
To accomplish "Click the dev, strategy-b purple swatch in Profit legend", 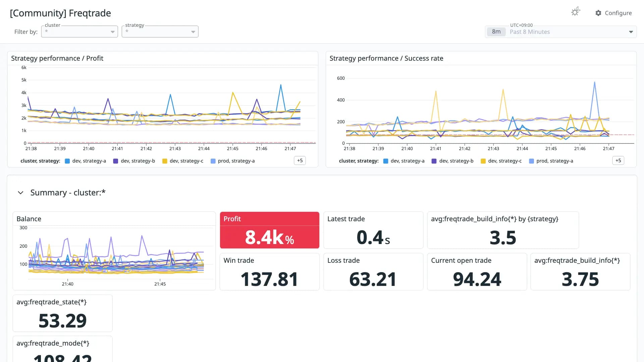I will tap(116, 161).
